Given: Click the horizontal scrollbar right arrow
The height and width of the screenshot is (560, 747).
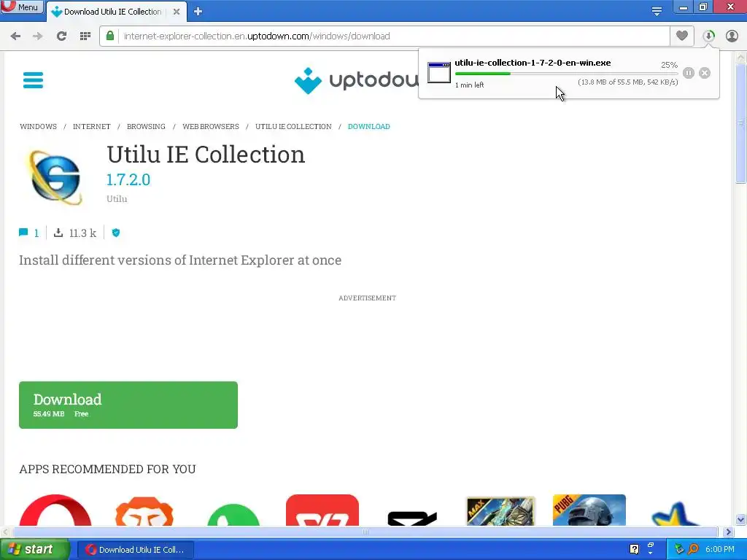Looking at the screenshot, I should click(728, 532).
